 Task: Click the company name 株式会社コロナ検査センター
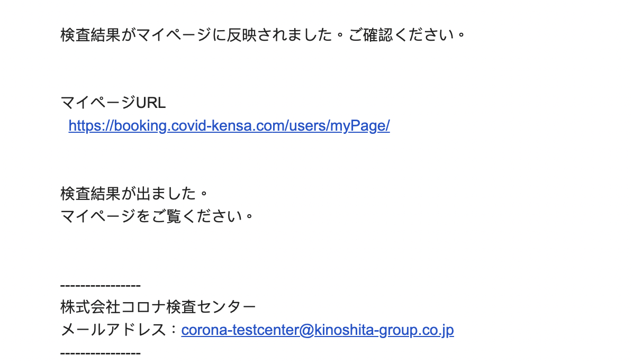158,307
